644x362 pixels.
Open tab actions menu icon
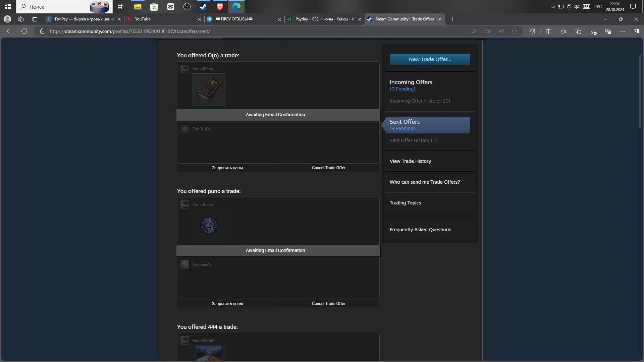coord(35,19)
